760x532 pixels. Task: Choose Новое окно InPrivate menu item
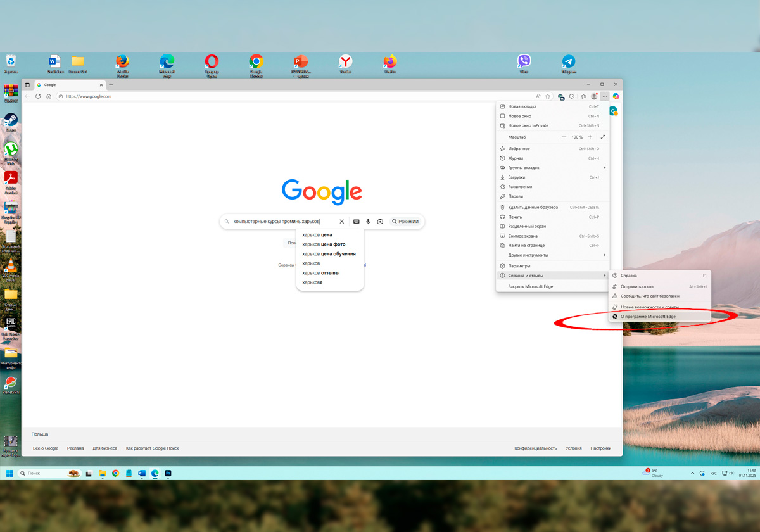tap(528, 125)
